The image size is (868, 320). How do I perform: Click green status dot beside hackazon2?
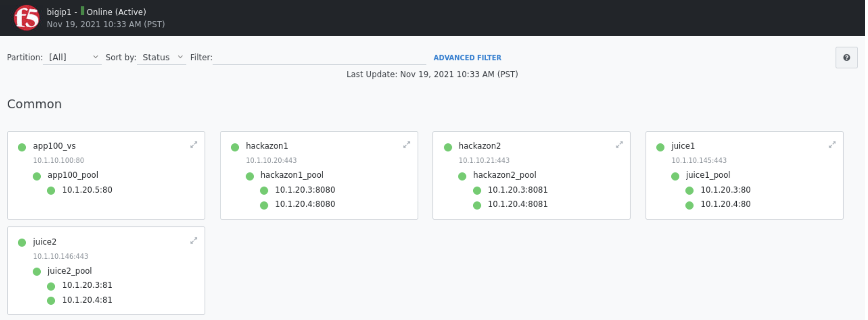point(447,147)
